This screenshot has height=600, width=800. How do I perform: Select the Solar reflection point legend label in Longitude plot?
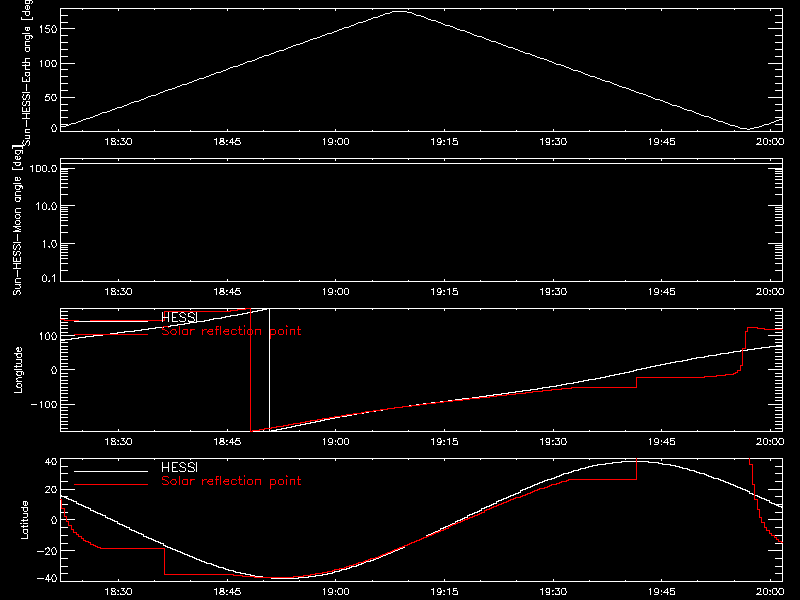pos(231,331)
